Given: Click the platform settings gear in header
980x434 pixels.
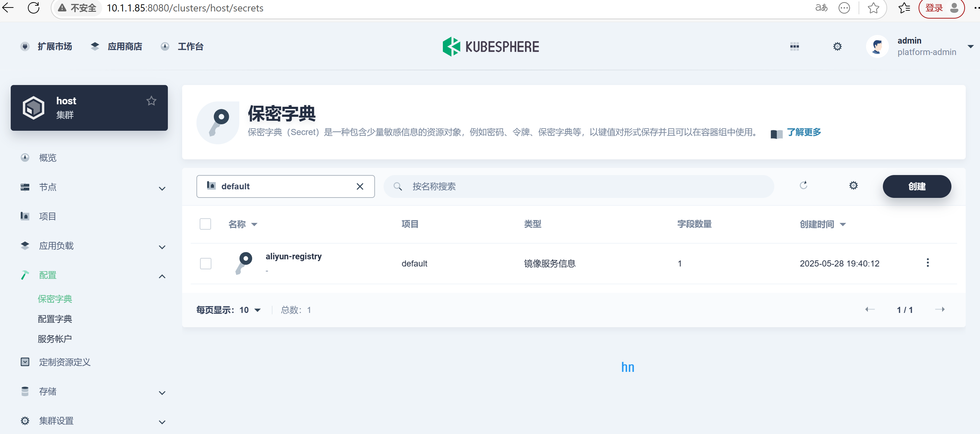Looking at the screenshot, I should [837, 47].
